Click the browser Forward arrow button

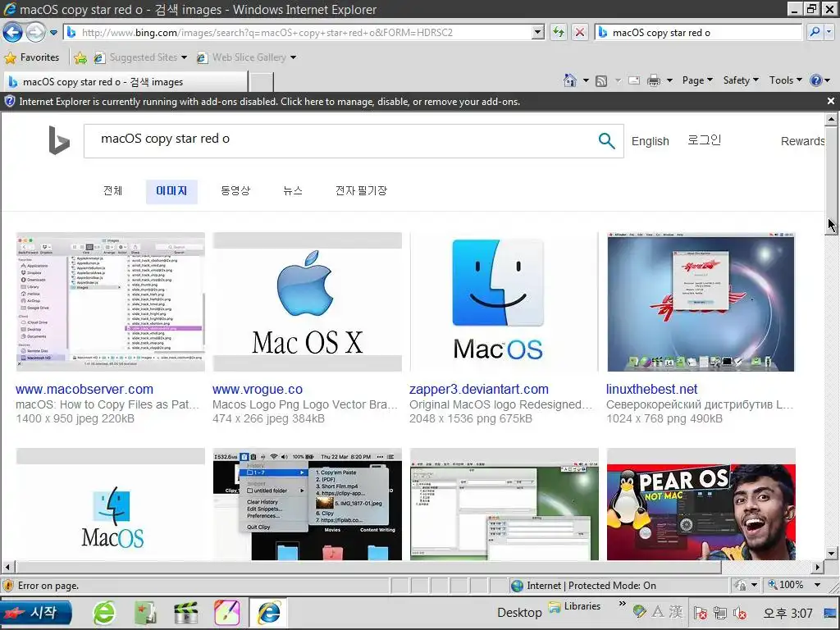click(x=35, y=32)
